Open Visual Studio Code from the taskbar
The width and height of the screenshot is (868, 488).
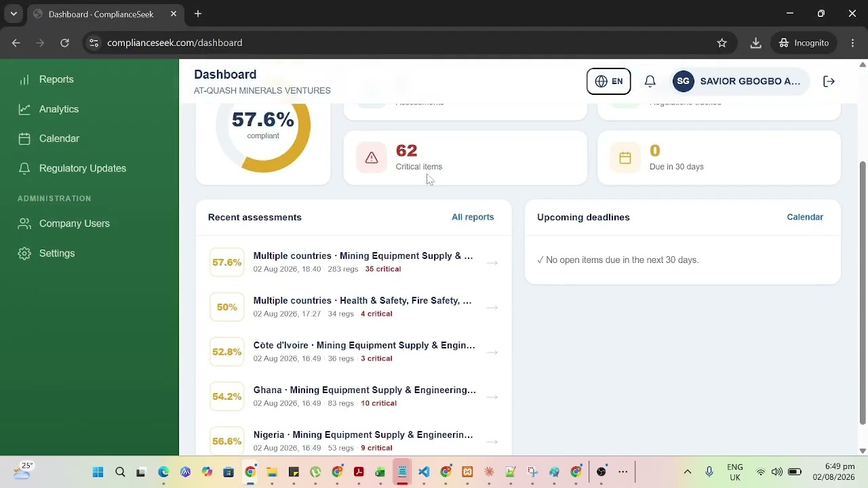point(424,472)
